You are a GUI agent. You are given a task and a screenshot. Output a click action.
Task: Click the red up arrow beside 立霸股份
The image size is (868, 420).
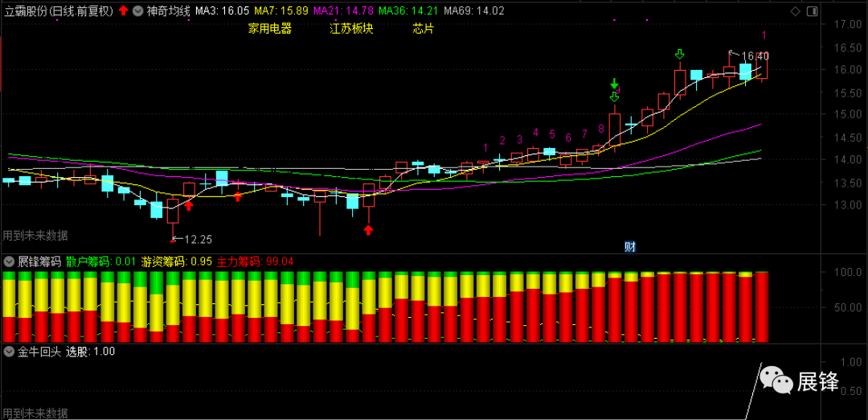coord(124,10)
